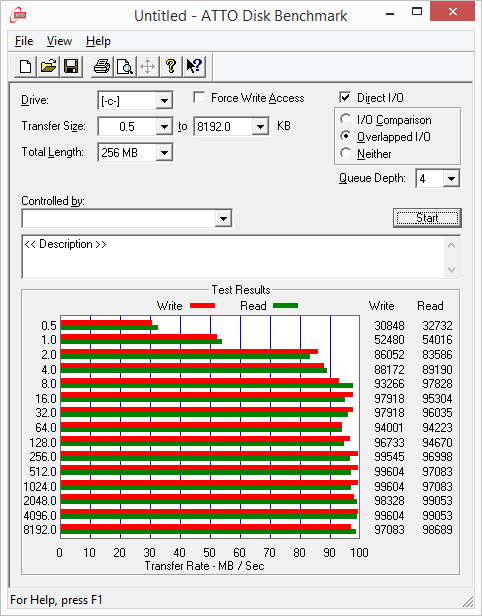This screenshot has width=482, height=616.
Task: Open the File menu
Action: coord(24,41)
